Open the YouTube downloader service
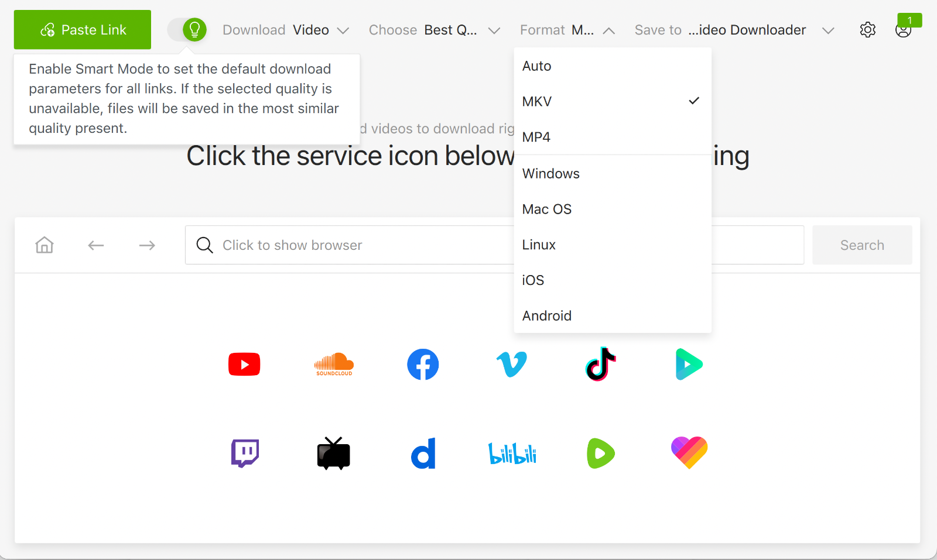The image size is (937, 560). (244, 364)
